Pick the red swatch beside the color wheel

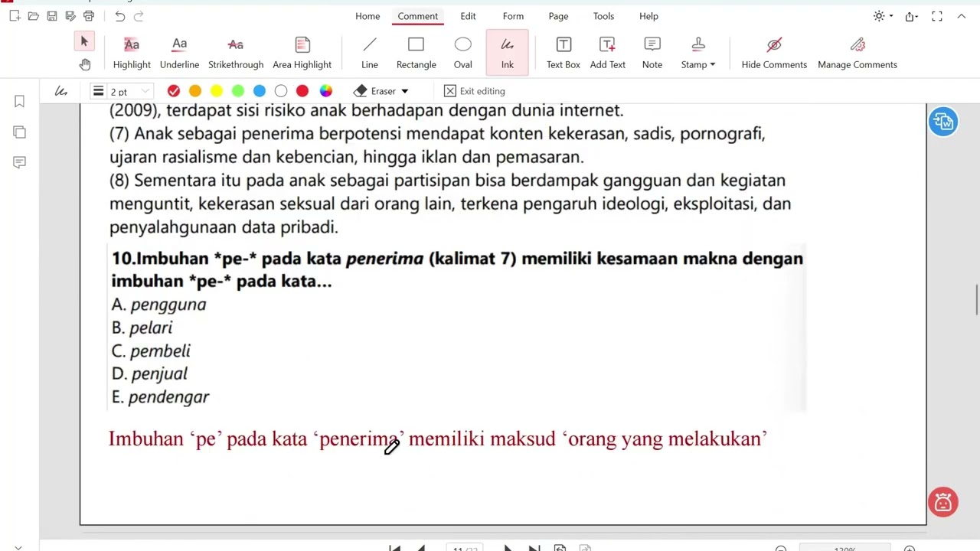pos(302,91)
